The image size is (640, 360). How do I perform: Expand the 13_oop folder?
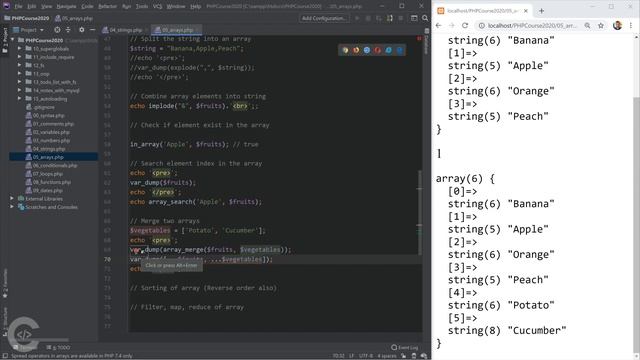click(20, 73)
